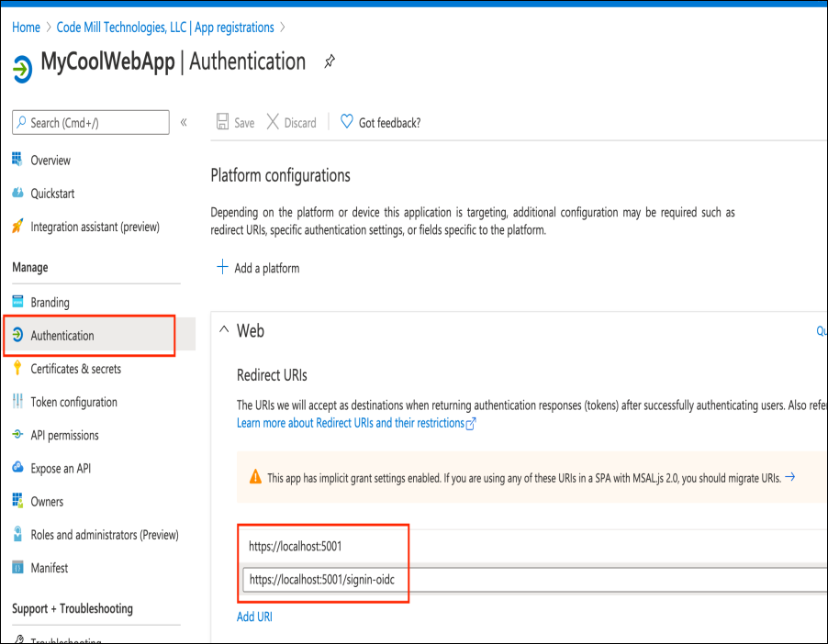Click Add a platform
Viewport: 828px width, 644px height.
coord(267,268)
